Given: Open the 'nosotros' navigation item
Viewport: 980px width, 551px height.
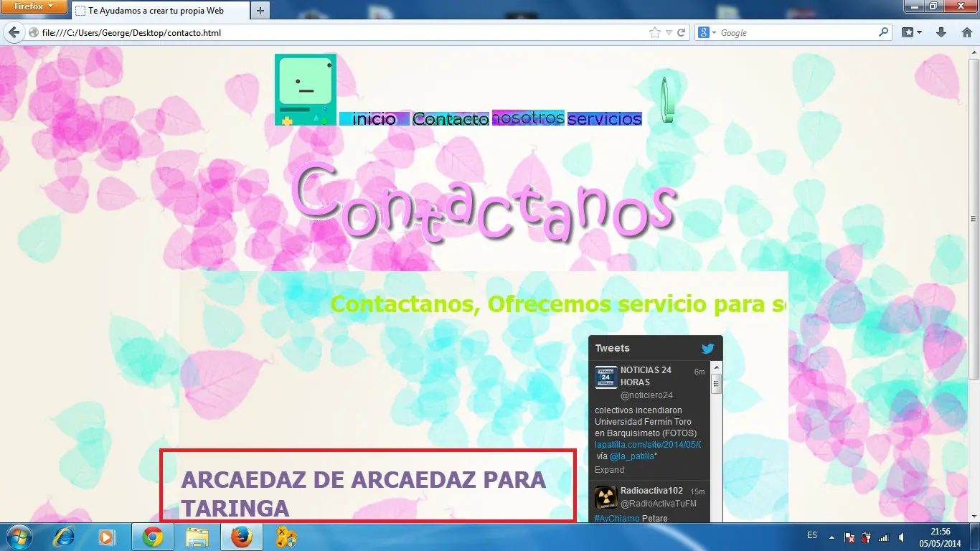Looking at the screenshot, I should coord(528,118).
